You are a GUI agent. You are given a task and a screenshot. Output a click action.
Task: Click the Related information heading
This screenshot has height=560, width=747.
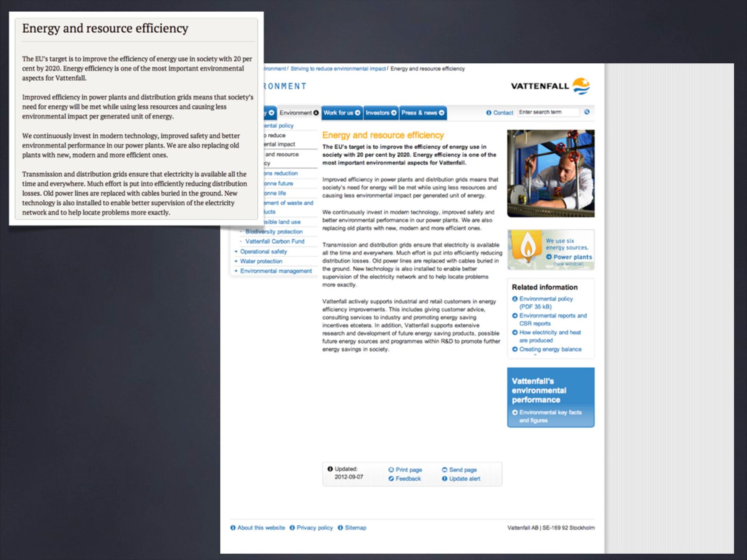pyautogui.click(x=545, y=287)
